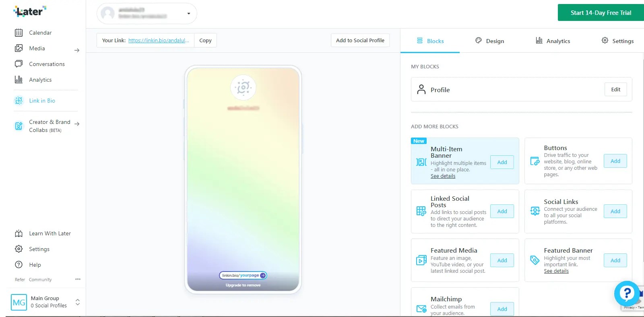Image resolution: width=644 pixels, height=317 pixels.
Task: Click Creator & Brand Collabs icon
Action: point(19,126)
